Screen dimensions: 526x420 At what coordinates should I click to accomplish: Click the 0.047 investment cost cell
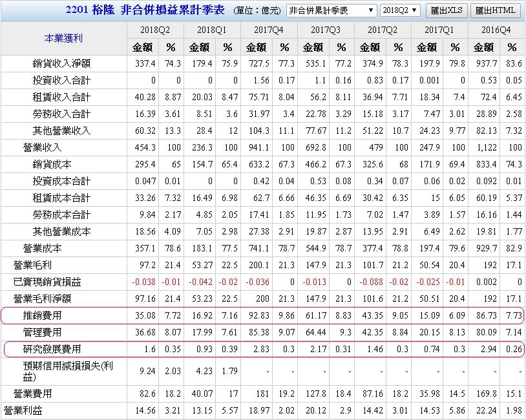coord(145,181)
